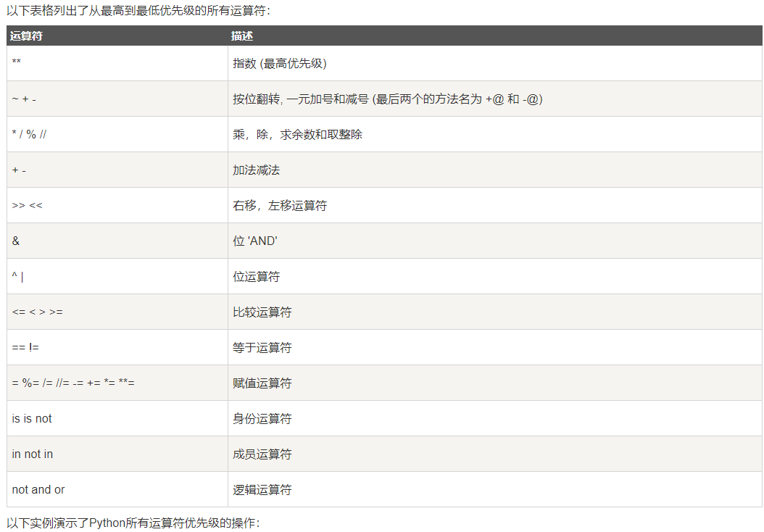This screenshot has height=532, width=764.
Task: Select the '^ |' operator cell
Action: click(x=117, y=277)
